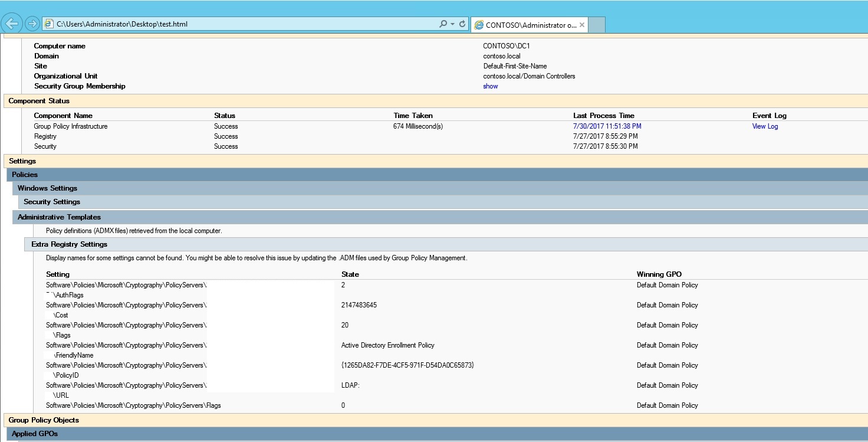Click Success status of Group Policy Infrastructure
Screen dimensions: 868x442
(x=226, y=126)
